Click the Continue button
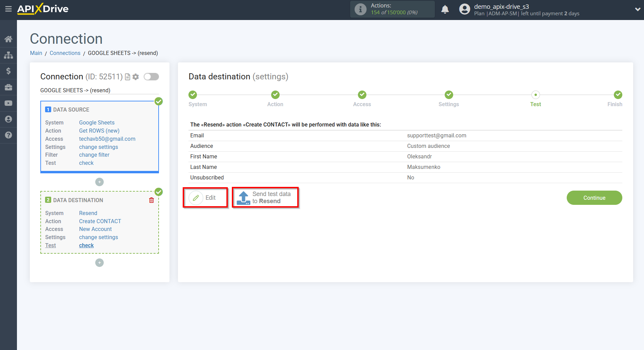This screenshot has height=350, width=644. point(594,198)
